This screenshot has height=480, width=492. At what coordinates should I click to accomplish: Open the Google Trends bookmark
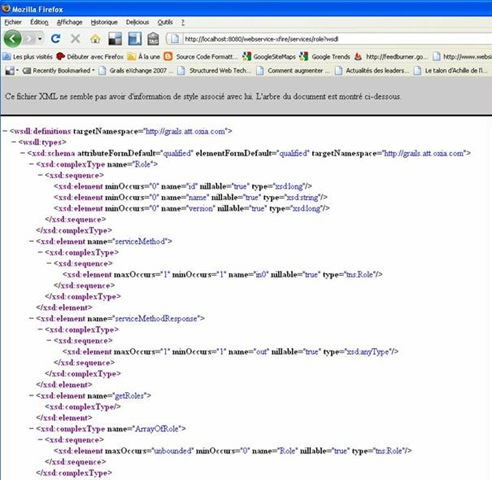325,57
